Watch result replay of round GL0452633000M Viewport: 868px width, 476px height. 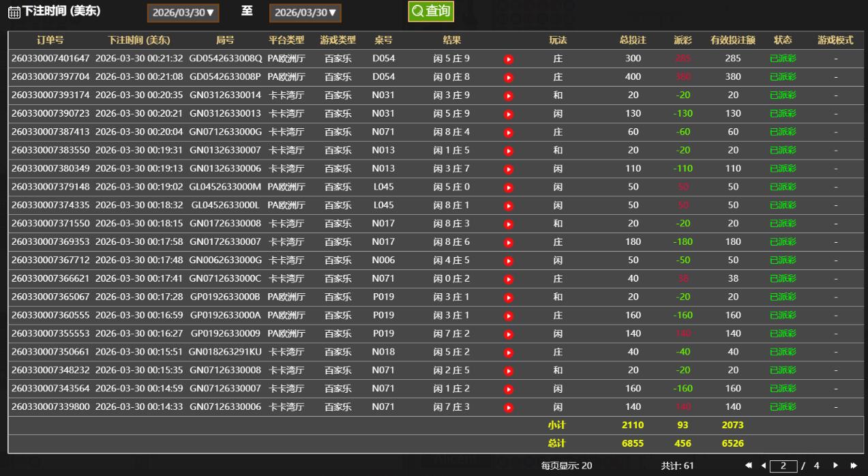[x=508, y=188]
